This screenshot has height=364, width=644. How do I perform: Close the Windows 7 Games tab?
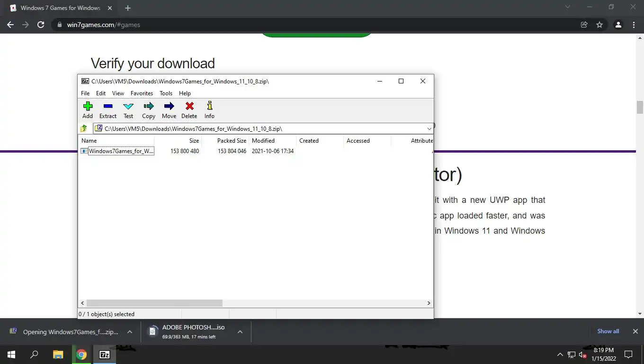coord(110,8)
